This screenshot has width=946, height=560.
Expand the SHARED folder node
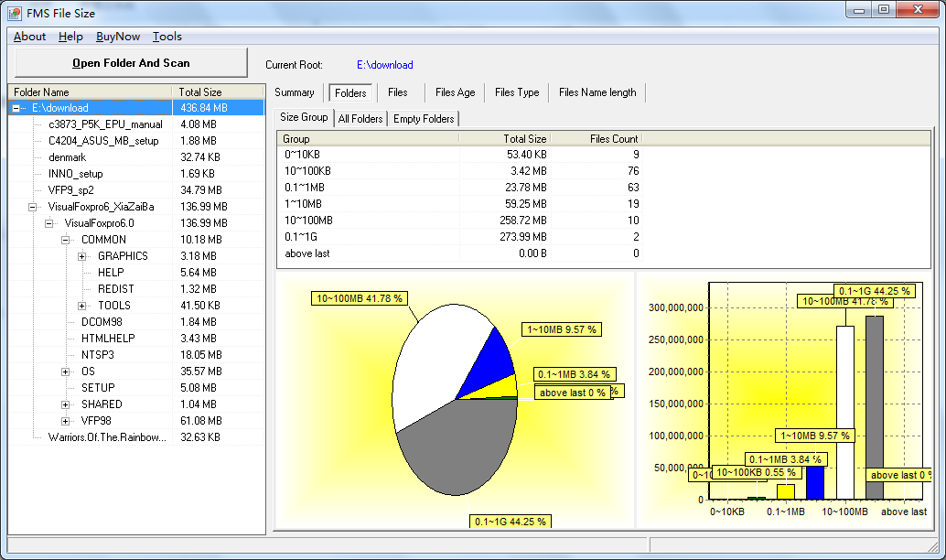coord(66,404)
